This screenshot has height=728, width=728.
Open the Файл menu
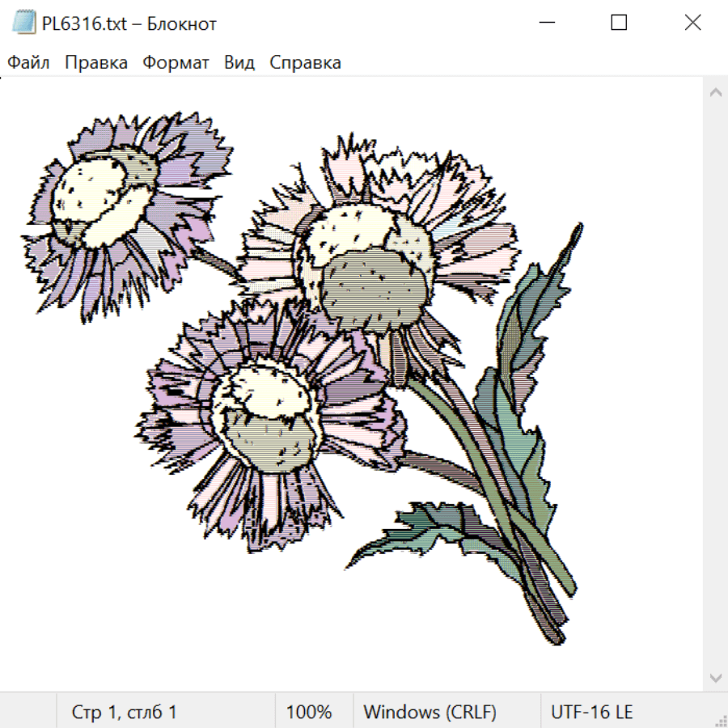coord(28,63)
